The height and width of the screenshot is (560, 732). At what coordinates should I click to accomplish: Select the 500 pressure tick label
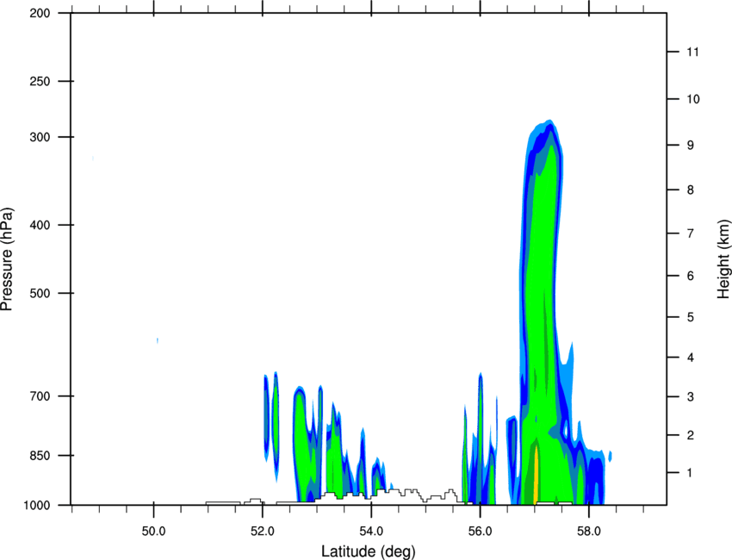coord(40,293)
